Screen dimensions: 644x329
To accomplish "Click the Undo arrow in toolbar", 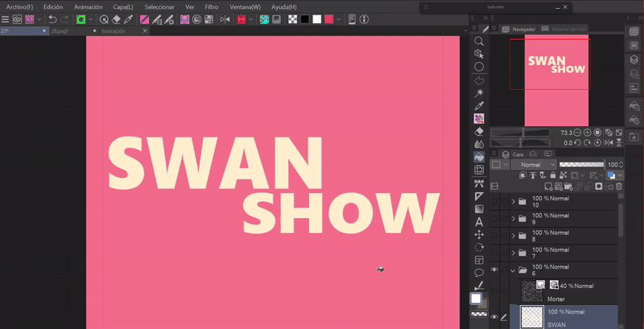I will 52,19.
